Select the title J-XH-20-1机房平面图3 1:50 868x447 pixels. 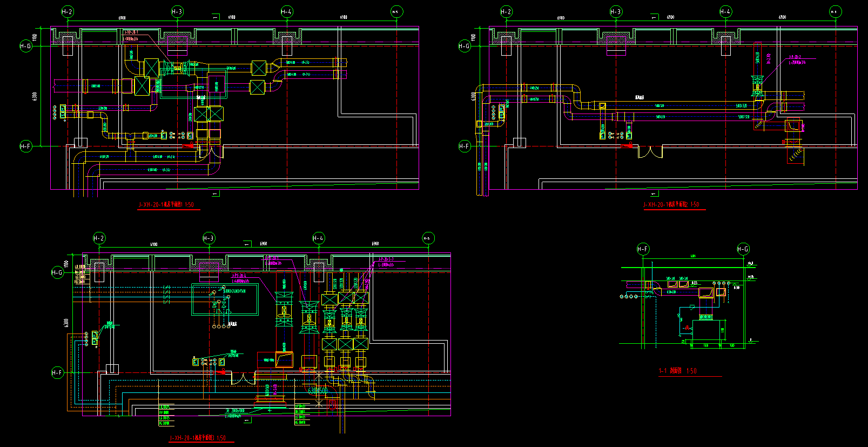pyautogui.click(x=198, y=438)
